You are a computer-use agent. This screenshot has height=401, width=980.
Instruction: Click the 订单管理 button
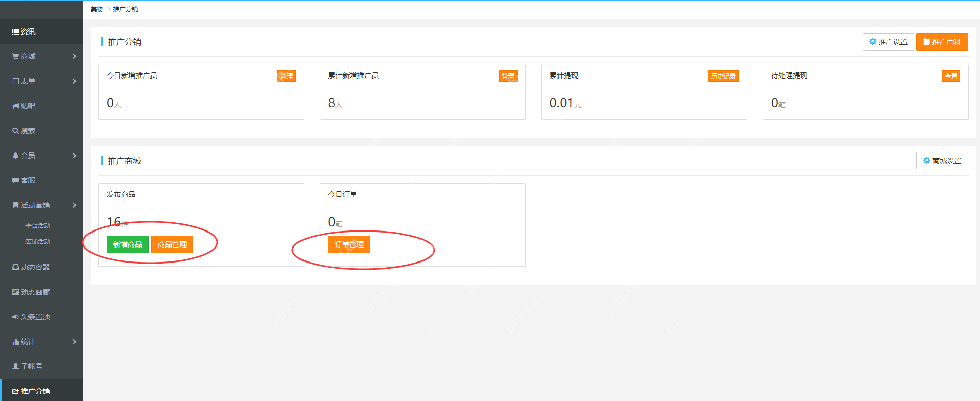[349, 244]
